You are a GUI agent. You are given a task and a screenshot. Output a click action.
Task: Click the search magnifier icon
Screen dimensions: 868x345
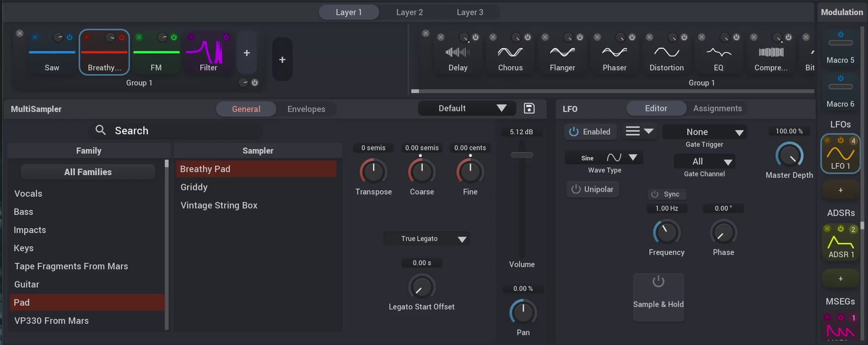[100, 130]
